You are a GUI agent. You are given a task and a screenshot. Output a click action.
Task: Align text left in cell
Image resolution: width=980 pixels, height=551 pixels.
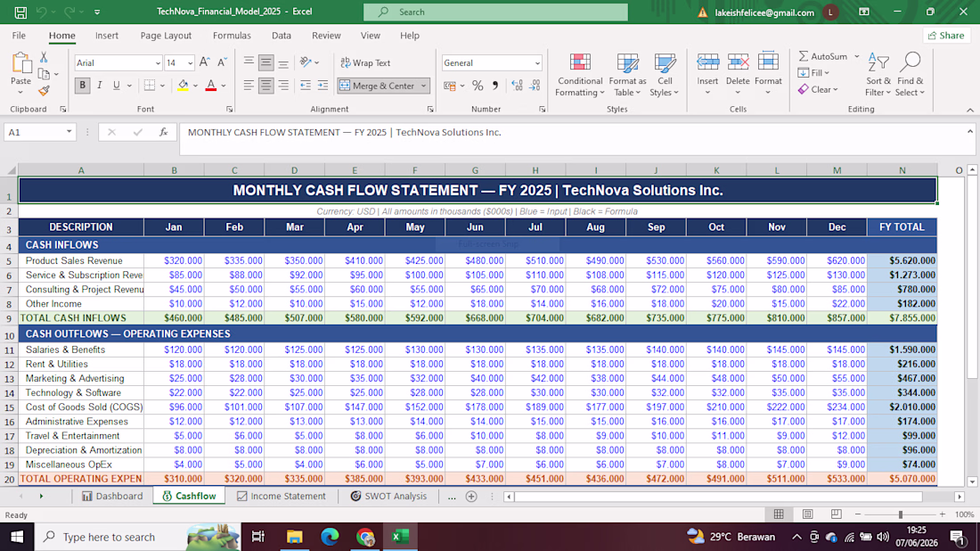point(249,85)
